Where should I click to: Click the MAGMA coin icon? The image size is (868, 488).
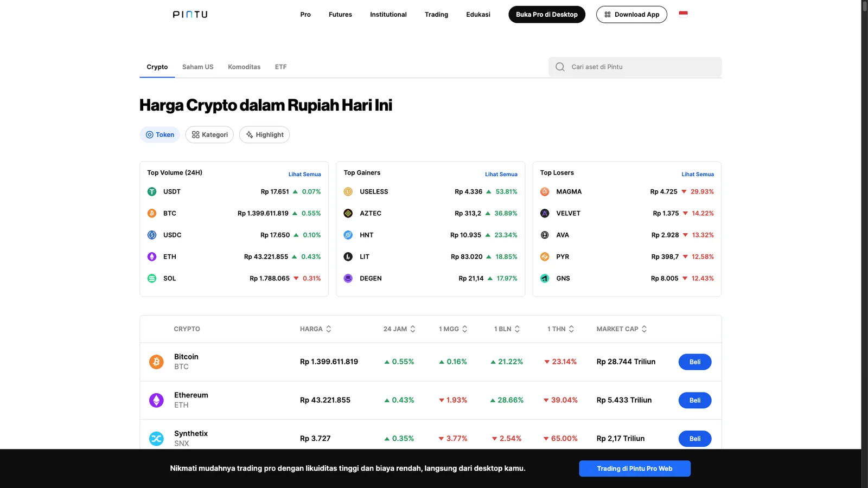tap(545, 191)
